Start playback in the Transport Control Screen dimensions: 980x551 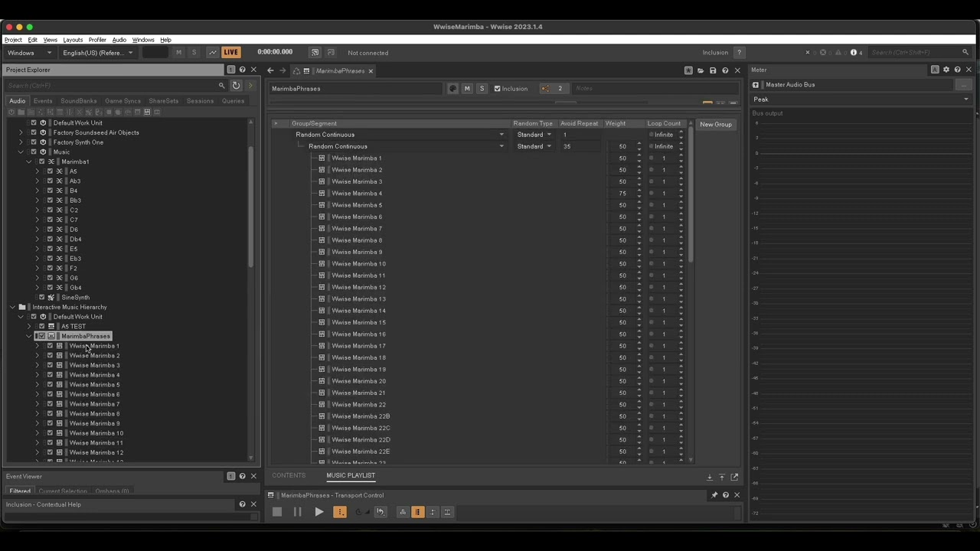pyautogui.click(x=318, y=512)
